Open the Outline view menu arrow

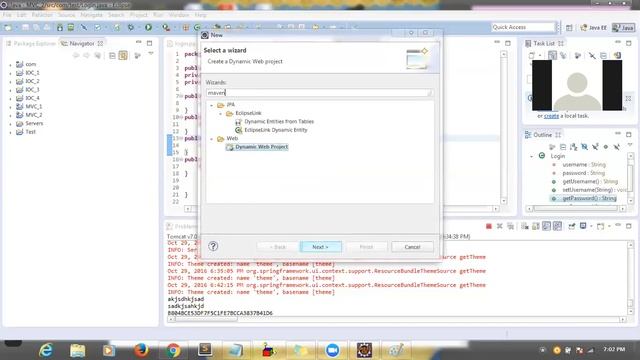[630, 145]
